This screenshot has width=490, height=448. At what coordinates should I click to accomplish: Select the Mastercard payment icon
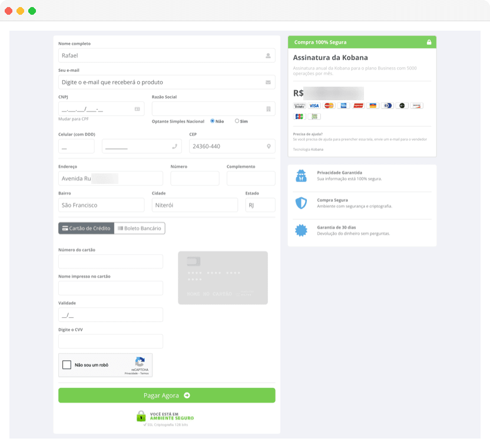(328, 106)
